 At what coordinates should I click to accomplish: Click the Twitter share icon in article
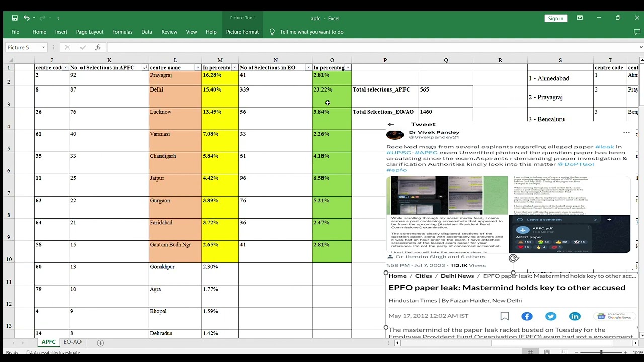551,316
